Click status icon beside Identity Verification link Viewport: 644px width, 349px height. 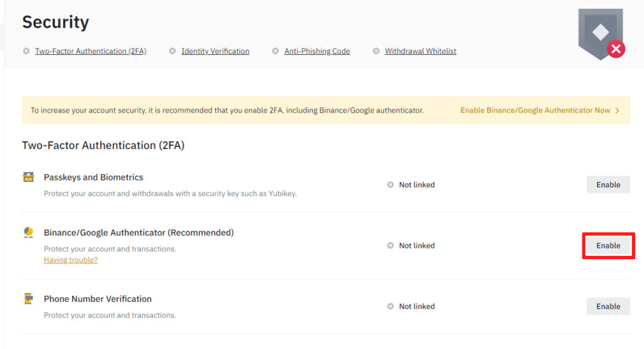coord(172,51)
